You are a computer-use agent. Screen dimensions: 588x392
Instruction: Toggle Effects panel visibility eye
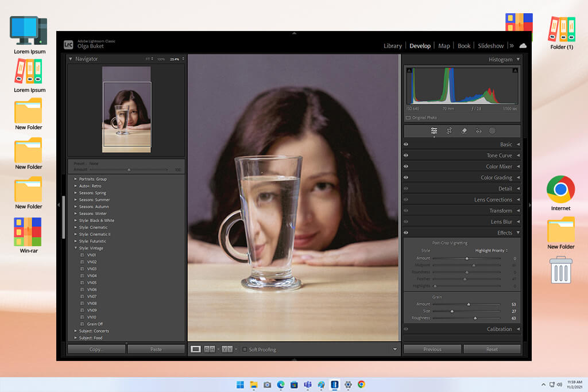click(x=406, y=232)
